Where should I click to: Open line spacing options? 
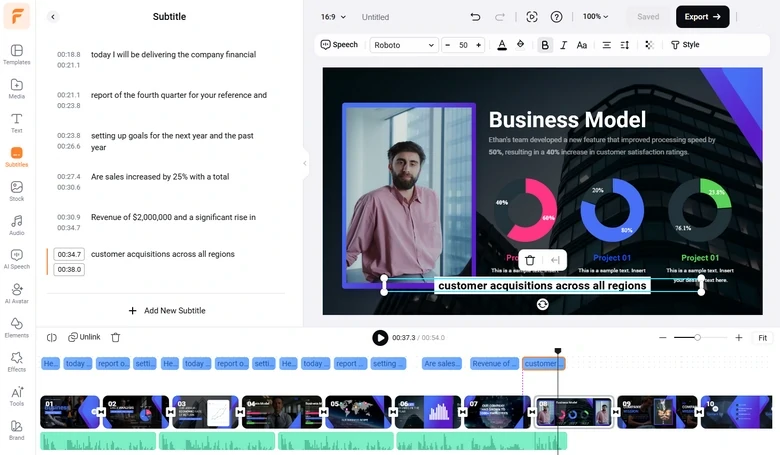coord(625,45)
